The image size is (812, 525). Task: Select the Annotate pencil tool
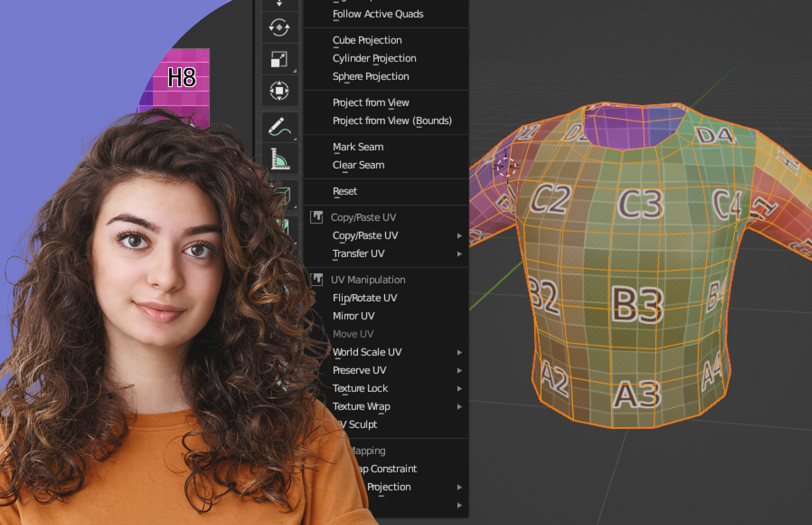279,127
